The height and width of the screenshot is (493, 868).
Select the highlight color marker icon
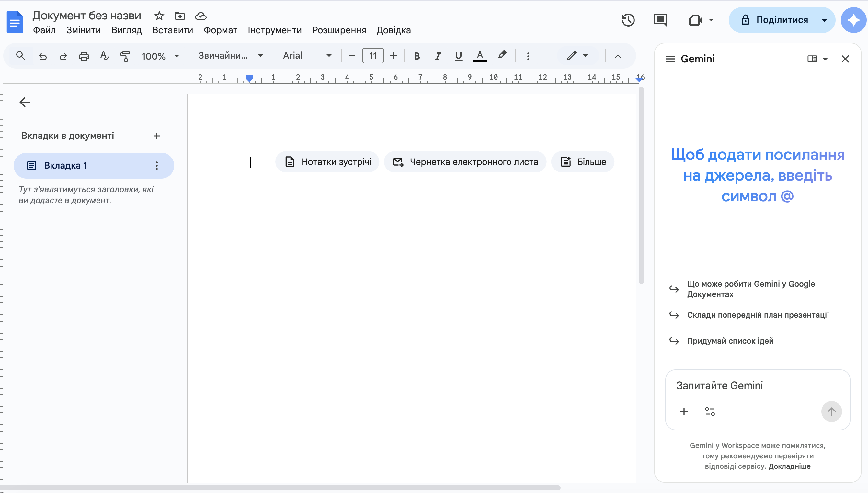click(502, 55)
